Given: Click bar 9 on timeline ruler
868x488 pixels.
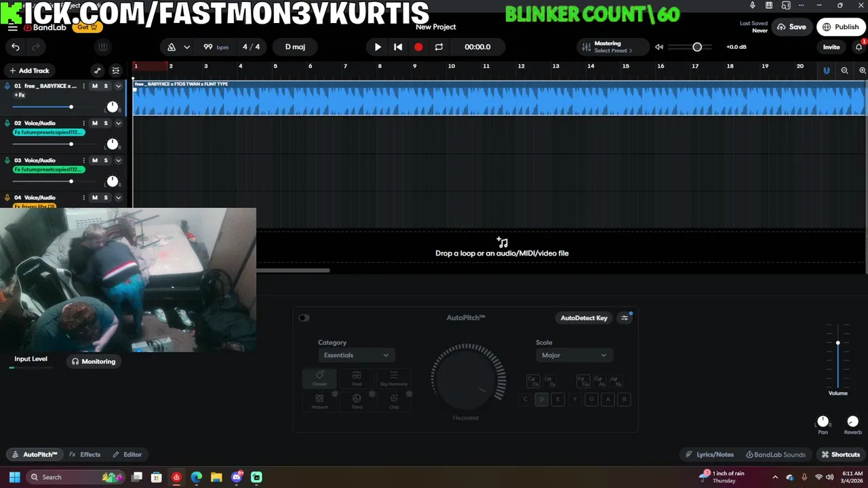Looking at the screenshot, I should (415, 66).
